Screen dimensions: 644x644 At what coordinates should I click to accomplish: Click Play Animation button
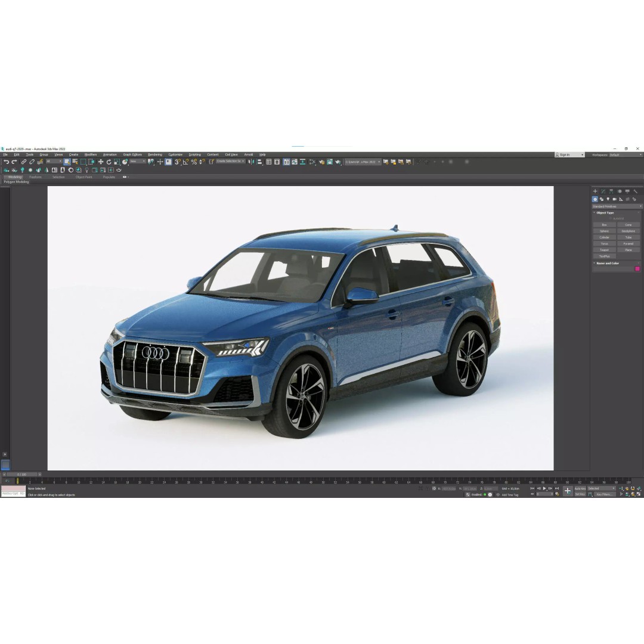[x=544, y=488]
